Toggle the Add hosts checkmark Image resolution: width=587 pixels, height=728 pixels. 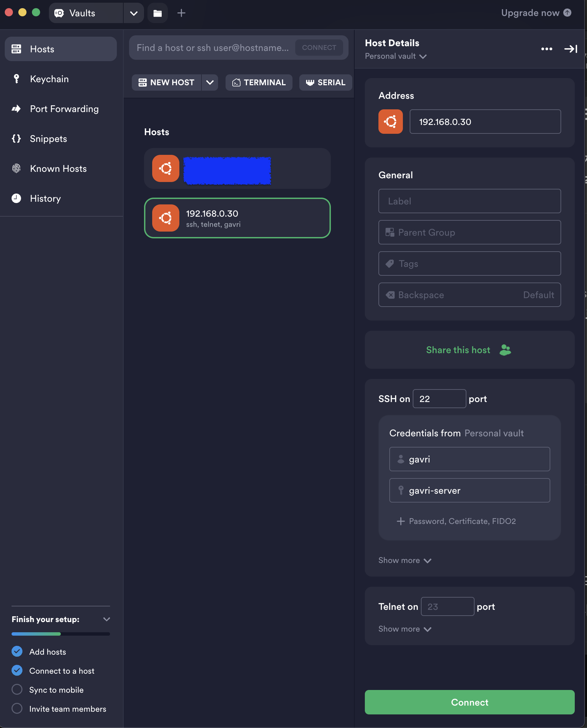click(17, 651)
